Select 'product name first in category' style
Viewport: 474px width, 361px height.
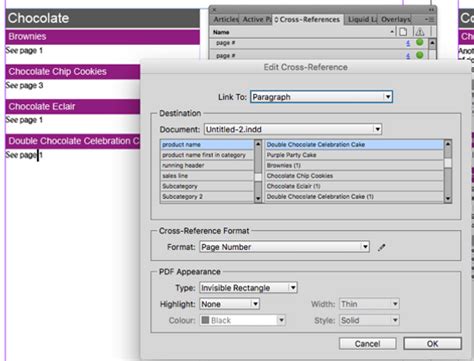[x=207, y=155]
